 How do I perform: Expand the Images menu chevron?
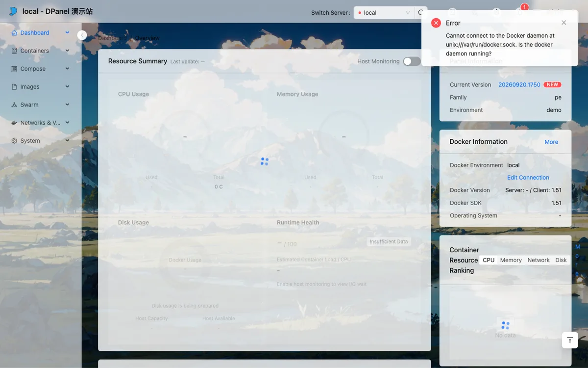click(67, 87)
